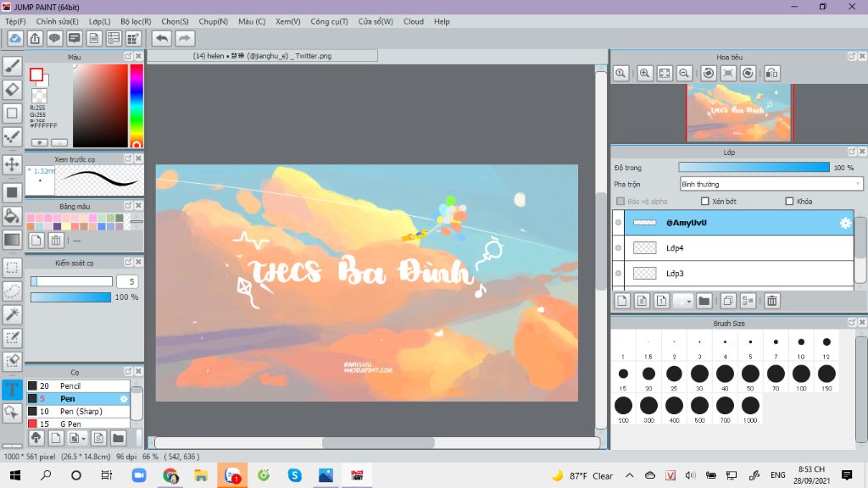Viewport: 868px width, 488px height.
Task: Click the export upload icon in toolbar
Action: (35, 38)
